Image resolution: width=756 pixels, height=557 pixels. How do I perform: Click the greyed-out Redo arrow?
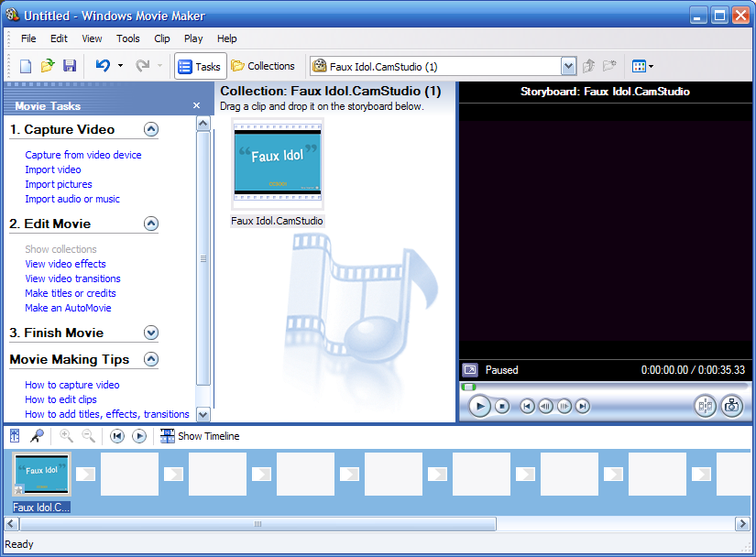[x=142, y=66]
